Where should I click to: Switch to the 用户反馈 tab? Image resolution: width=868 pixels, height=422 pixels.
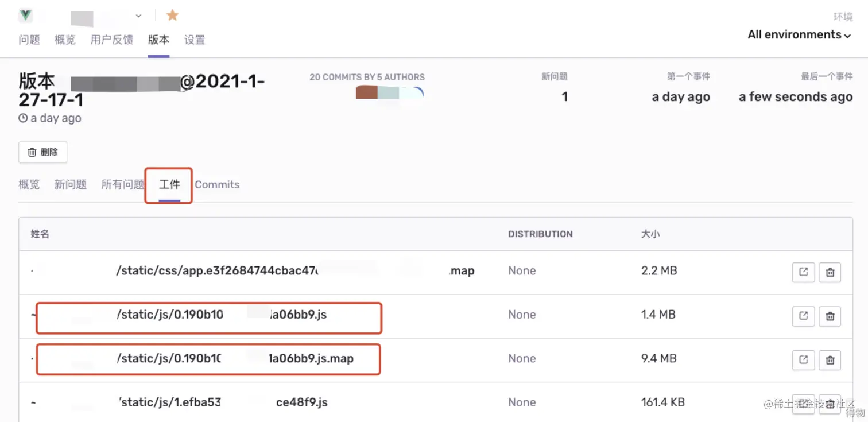point(111,40)
